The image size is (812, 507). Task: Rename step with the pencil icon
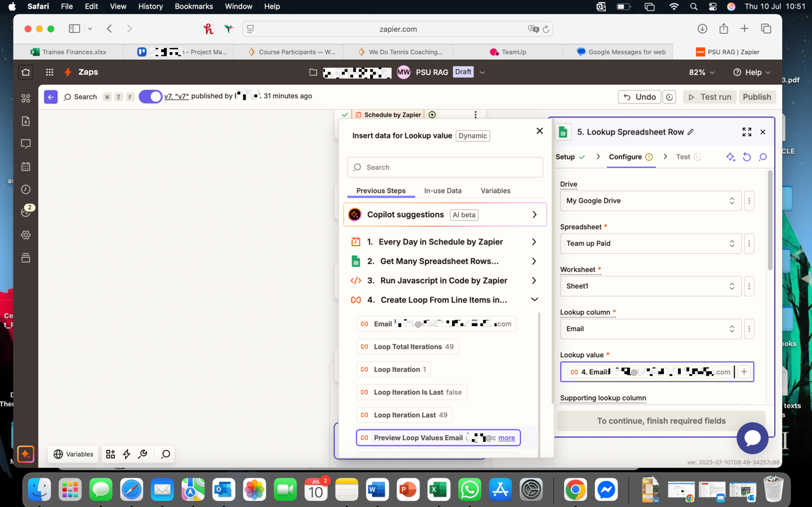click(x=691, y=132)
